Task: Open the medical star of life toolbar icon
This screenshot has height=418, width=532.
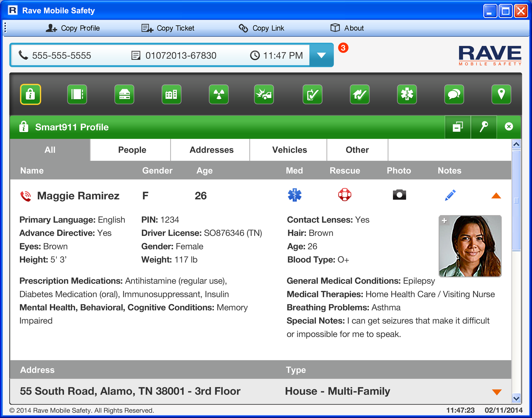Action: click(407, 94)
